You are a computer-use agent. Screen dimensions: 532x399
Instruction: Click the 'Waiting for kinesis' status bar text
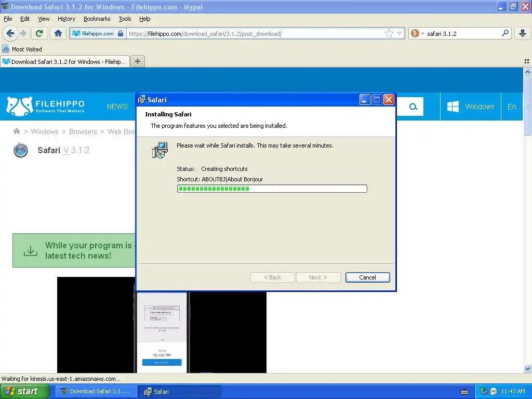61,379
